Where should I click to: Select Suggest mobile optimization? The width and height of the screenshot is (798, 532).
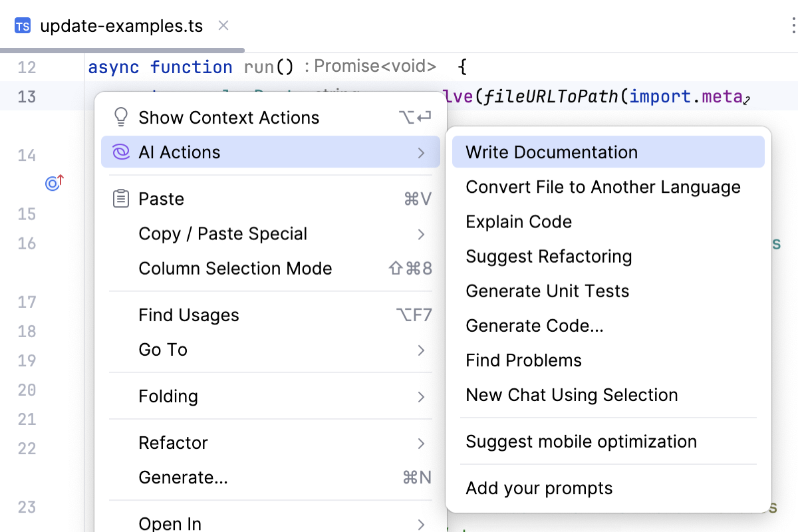[581, 441]
